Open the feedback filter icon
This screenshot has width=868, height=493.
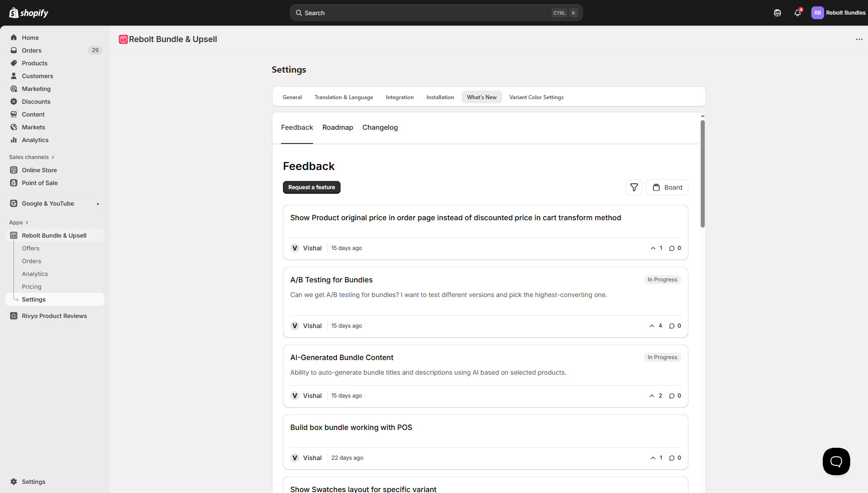634,187
